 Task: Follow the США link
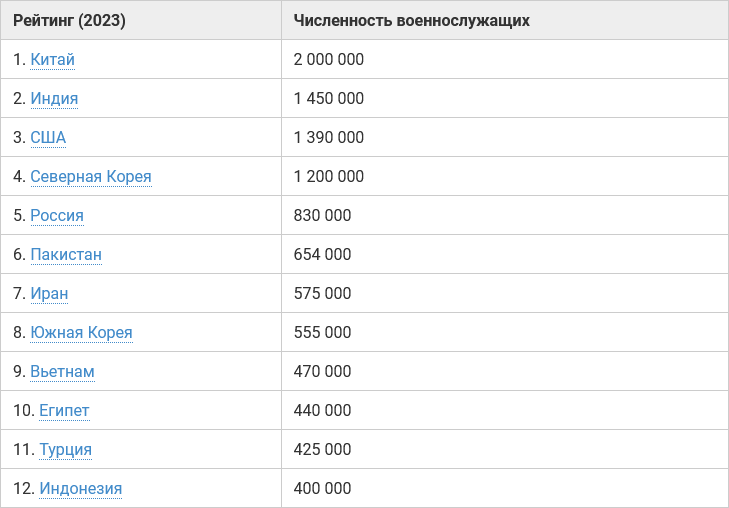tap(48, 138)
